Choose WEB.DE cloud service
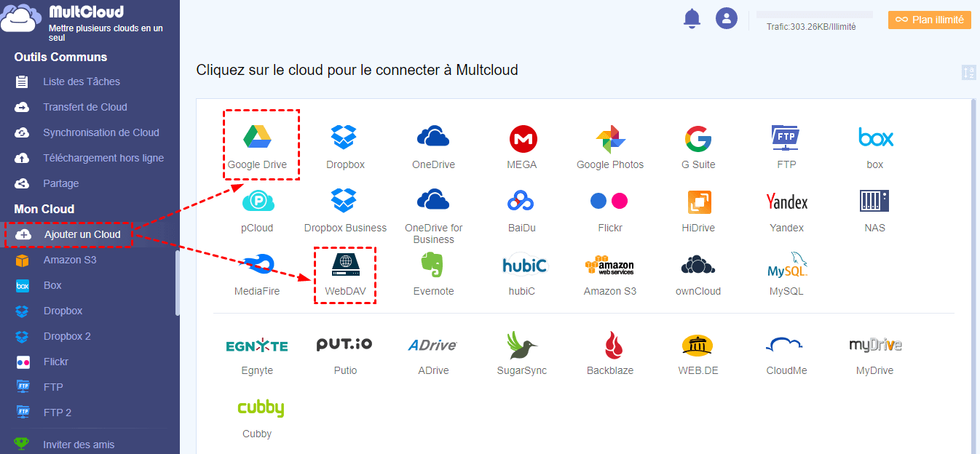The height and width of the screenshot is (454, 980). pos(698,345)
